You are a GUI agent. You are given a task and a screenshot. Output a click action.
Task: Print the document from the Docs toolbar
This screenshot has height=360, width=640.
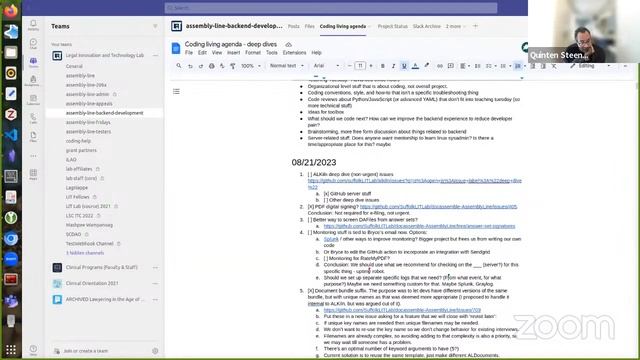click(211, 66)
